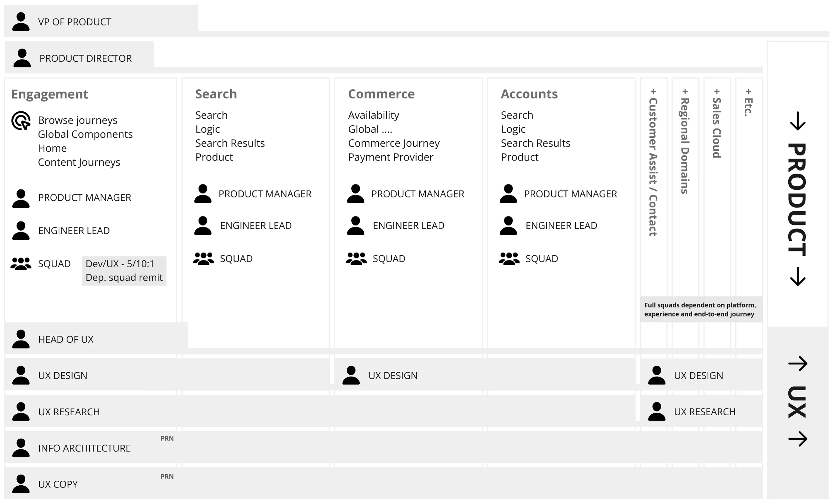Screen dimensions: 834x504
Task: Expand the + Sales Cloud column
Action: pyautogui.click(x=717, y=123)
